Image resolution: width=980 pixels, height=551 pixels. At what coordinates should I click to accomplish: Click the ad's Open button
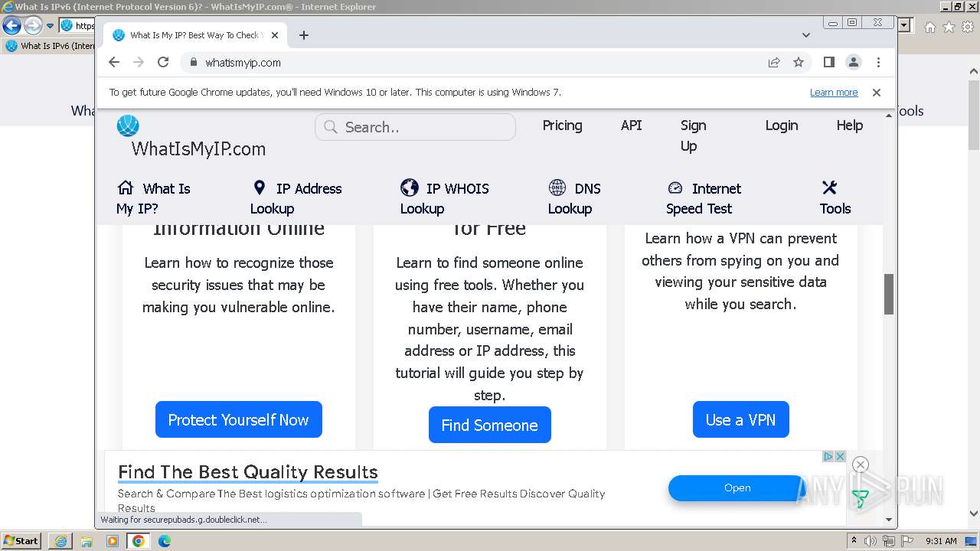[x=737, y=488]
